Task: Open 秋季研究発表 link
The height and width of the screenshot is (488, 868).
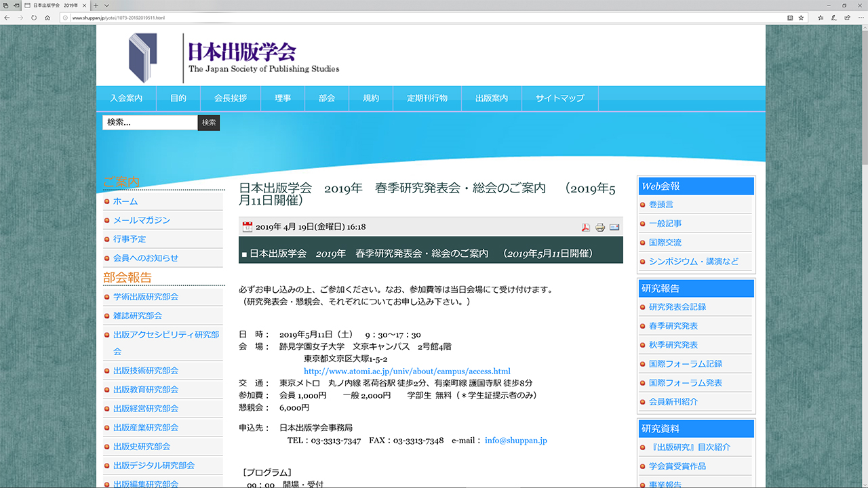Action: click(x=673, y=345)
